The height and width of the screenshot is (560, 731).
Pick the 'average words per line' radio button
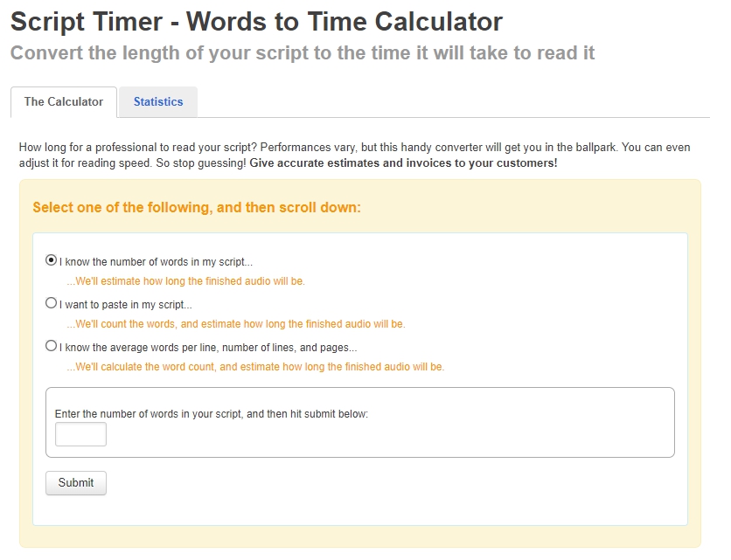51,346
